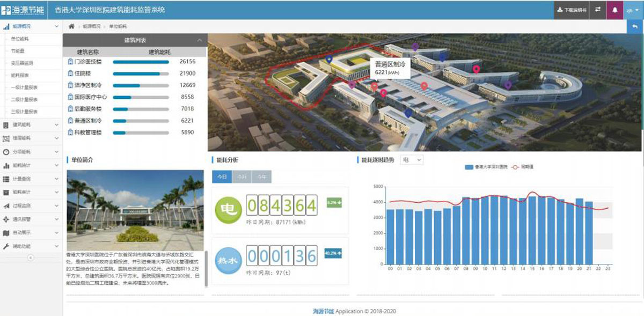
Task: Click the value 6221 in building list
Action: [187, 121]
